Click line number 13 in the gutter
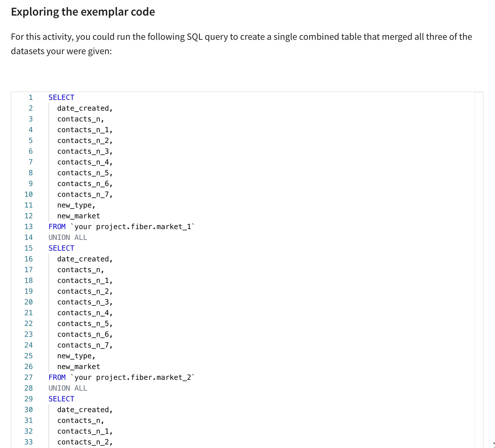The image size is (495, 448). pos(29,227)
